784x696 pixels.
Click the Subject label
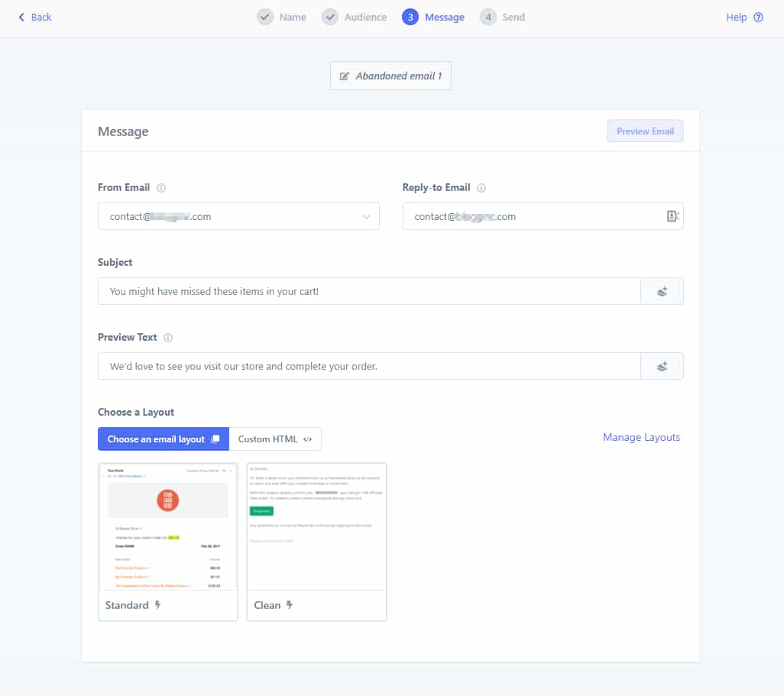click(115, 263)
